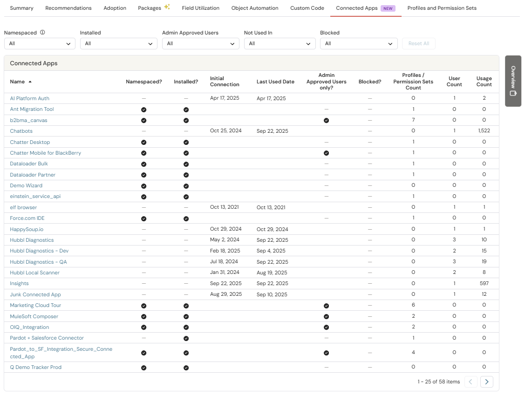This screenshot has height=396, width=532.
Task: Click Installed checkmark for Pardot + Salesforce Connector
Action: coord(186,338)
